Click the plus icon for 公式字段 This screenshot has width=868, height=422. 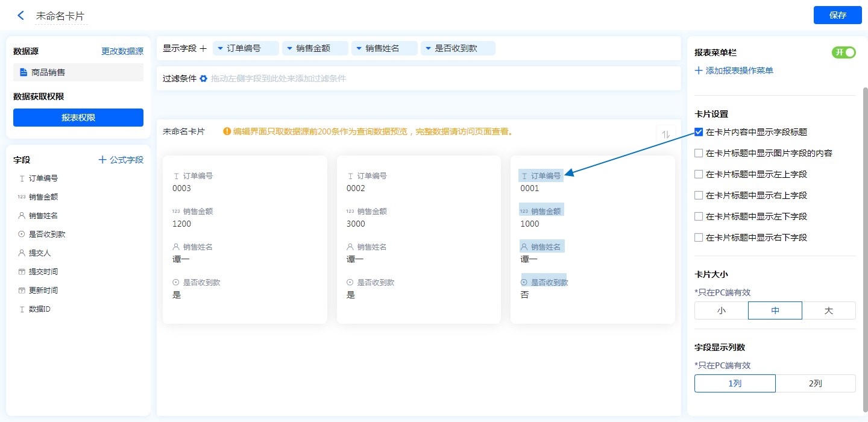click(x=102, y=160)
